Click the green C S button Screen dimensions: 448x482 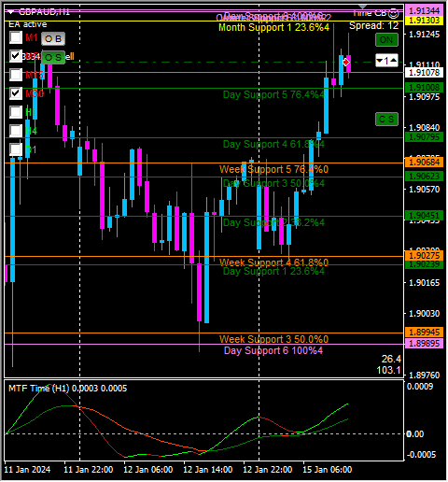point(386,120)
